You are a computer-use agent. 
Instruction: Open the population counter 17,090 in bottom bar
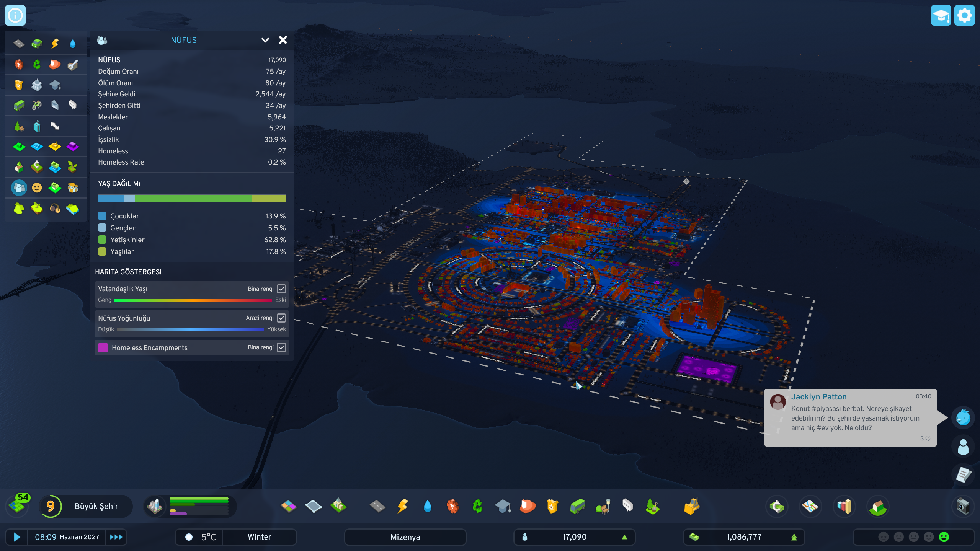[x=574, y=537]
